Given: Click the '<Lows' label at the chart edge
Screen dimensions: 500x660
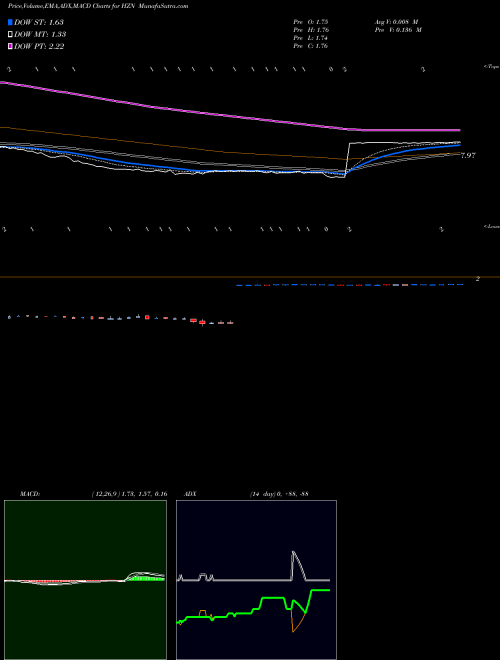Looking at the screenshot, I should coord(492,226).
